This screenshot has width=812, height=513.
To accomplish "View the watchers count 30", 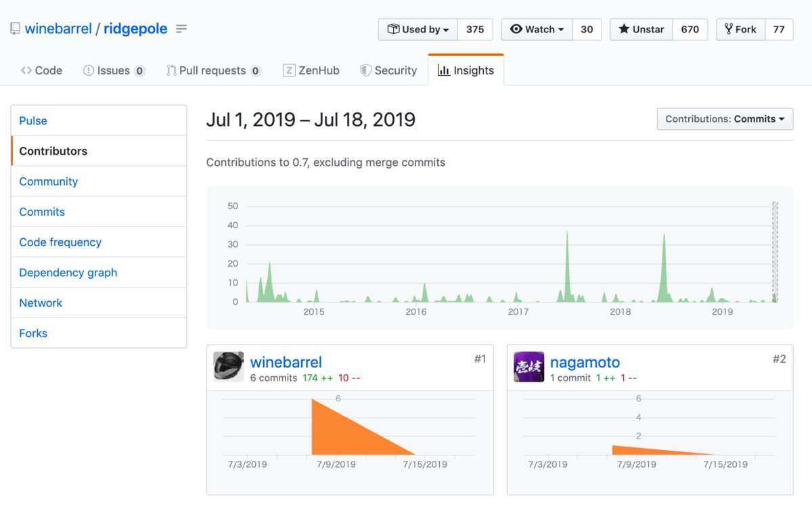I will pos(587,29).
